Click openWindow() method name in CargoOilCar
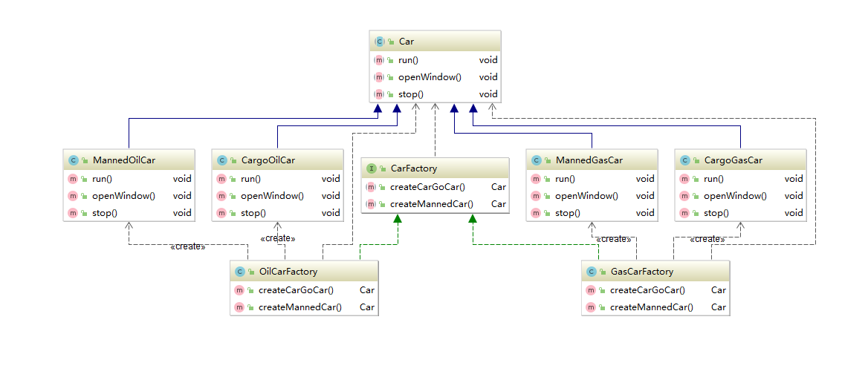The height and width of the screenshot is (380, 868). (272, 196)
